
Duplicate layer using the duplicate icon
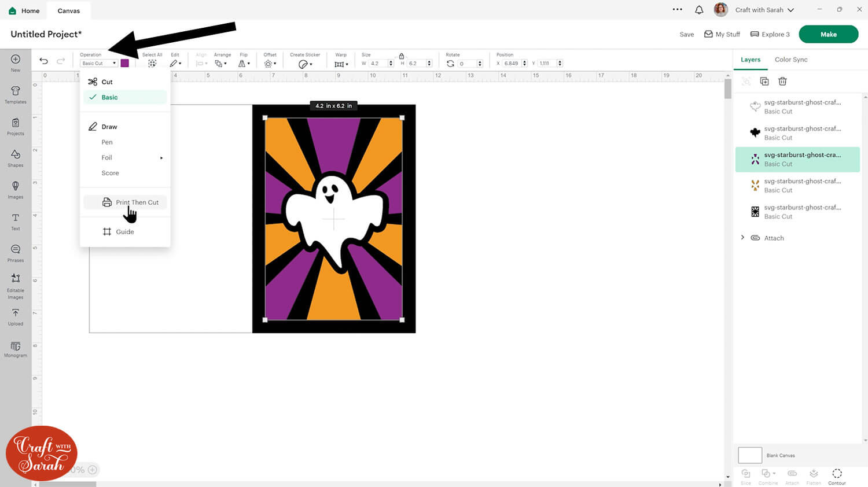point(764,82)
